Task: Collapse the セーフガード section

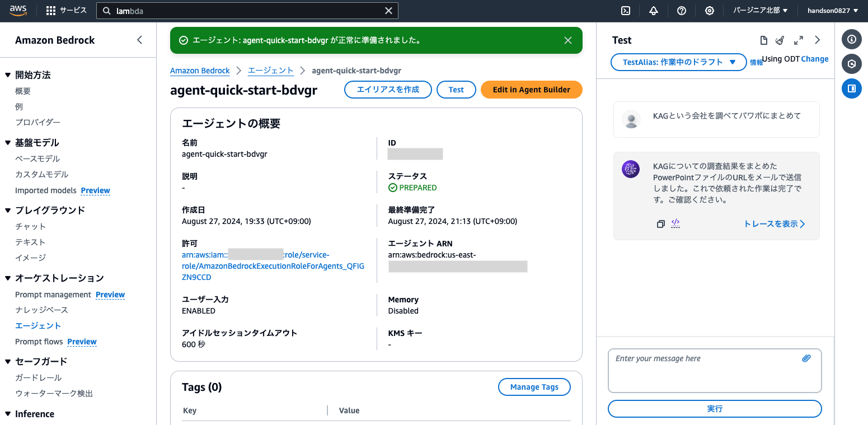Action: point(8,362)
